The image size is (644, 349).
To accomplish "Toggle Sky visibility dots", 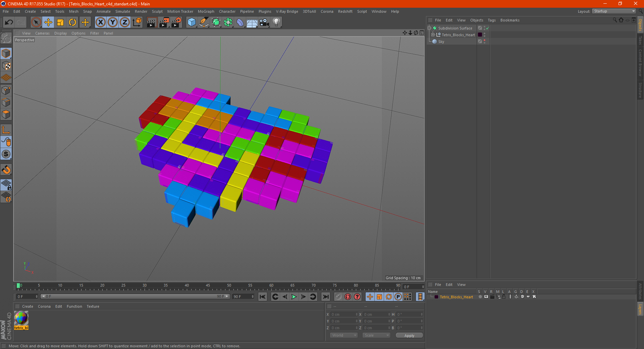I will point(484,42).
